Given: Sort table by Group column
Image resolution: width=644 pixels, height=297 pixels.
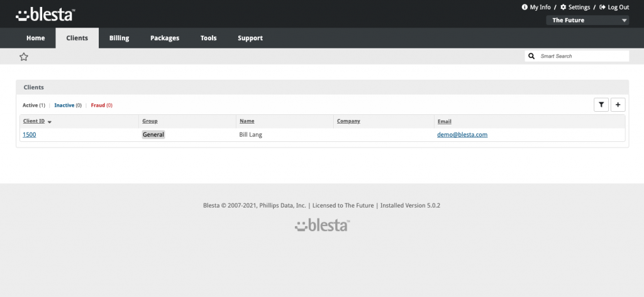Looking at the screenshot, I should click(x=150, y=121).
